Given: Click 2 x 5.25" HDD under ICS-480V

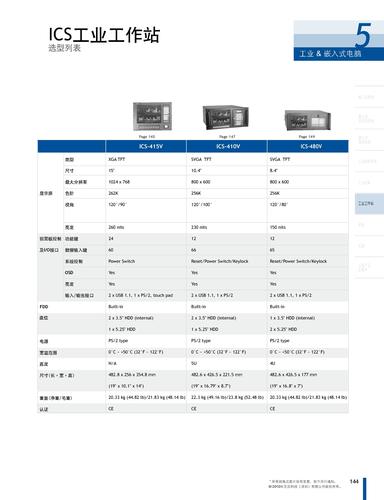Looking at the screenshot, I should point(283,329).
